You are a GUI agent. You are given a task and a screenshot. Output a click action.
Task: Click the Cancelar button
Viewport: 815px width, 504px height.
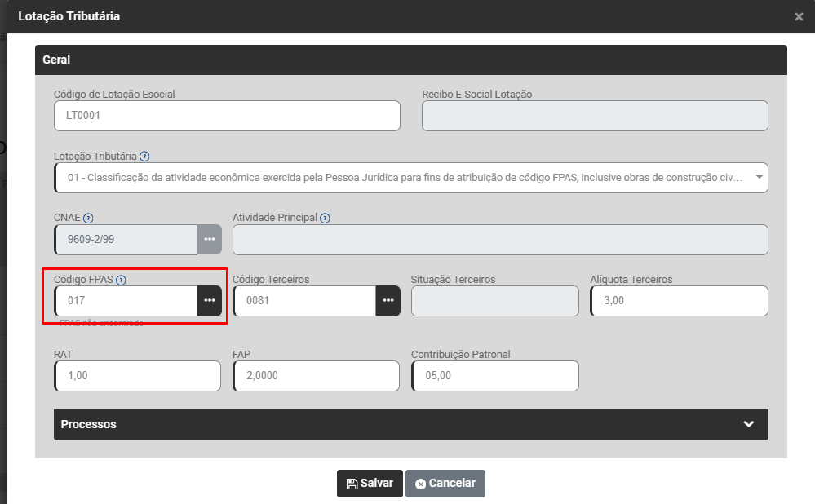[x=445, y=484]
